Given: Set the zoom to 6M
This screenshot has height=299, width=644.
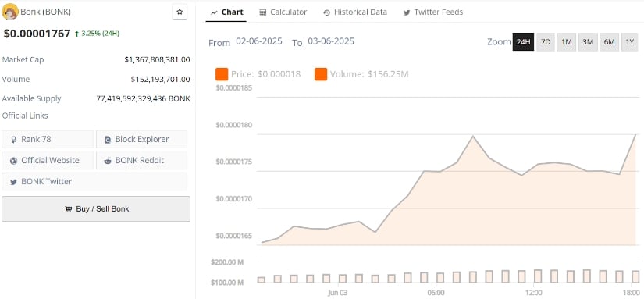Looking at the screenshot, I should (609, 42).
